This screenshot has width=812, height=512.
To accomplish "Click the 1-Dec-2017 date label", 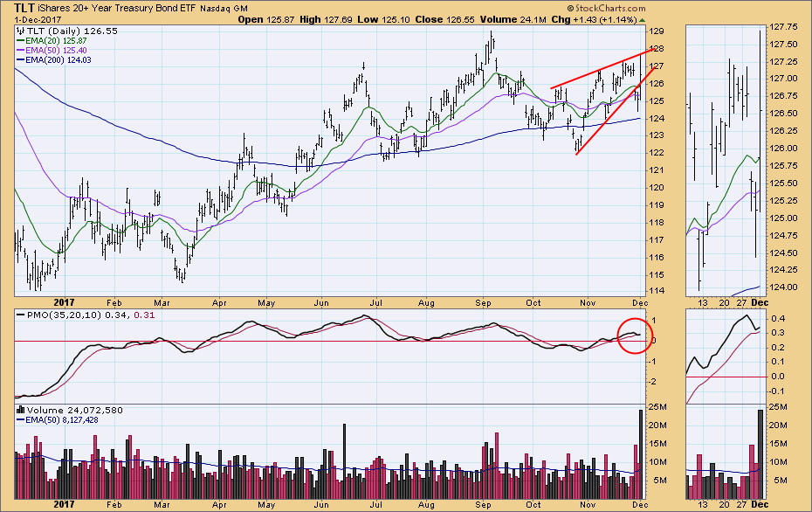I will 38,20.
